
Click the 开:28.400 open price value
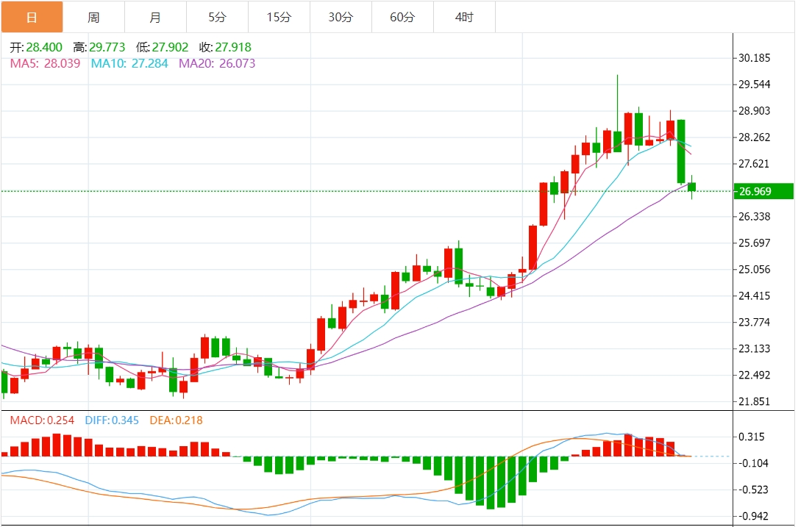click(36, 47)
